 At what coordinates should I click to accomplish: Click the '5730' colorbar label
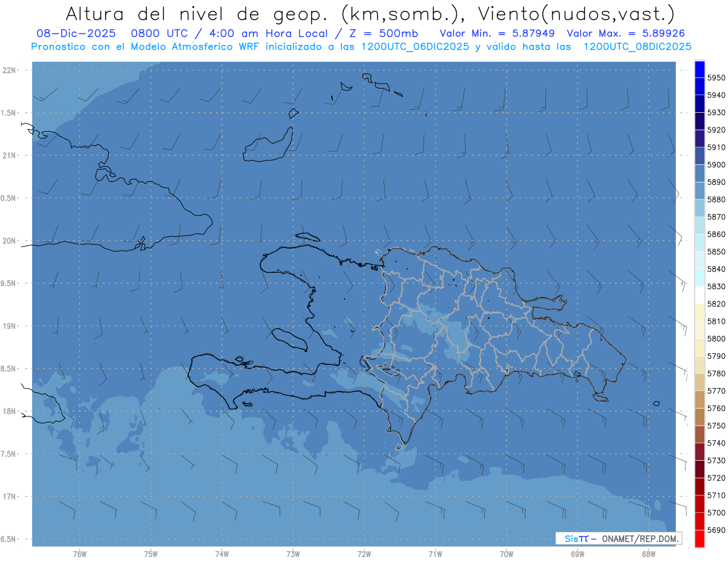tap(716, 461)
